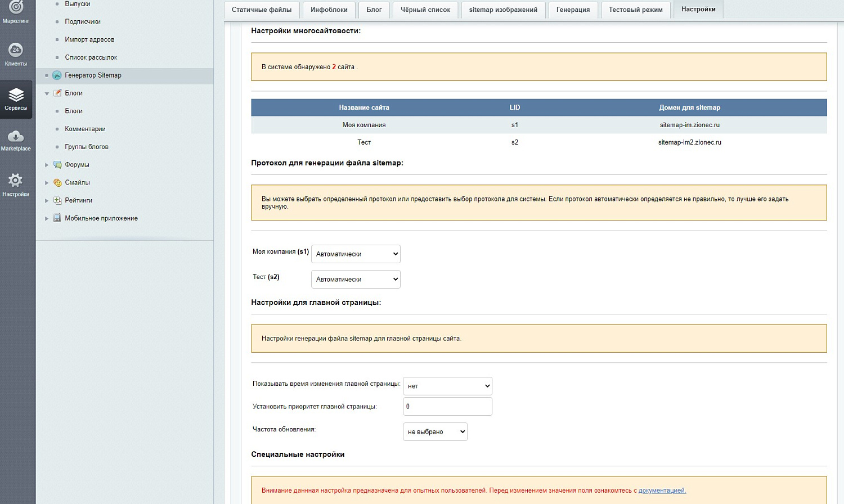Screen dimensions: 844x504
Task: Open the Частота обновления dropdown
Action: (434, 431)
